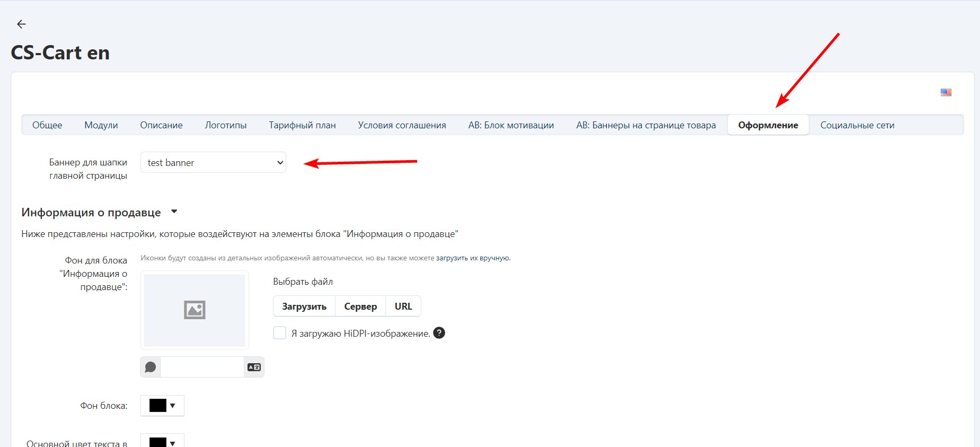Open the main text color dropdown
Screen dimensions: 980x447
(x=162, y=441)
